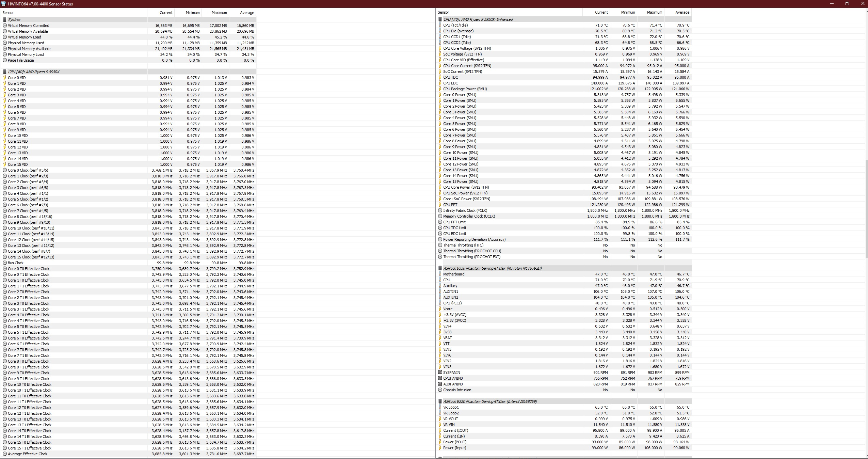Click the Current column header in right panel
The image size is (868, 459).
(601, 12)
